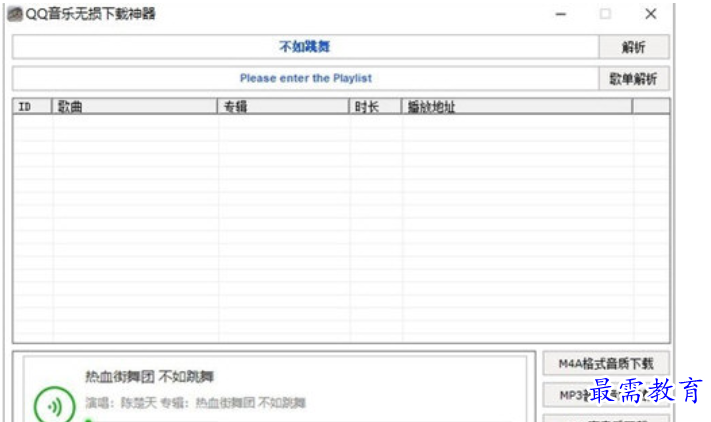Click the MP3 format download button
Image resolution: width=711 pixels, height=422 pixels.
pos(606,395)
